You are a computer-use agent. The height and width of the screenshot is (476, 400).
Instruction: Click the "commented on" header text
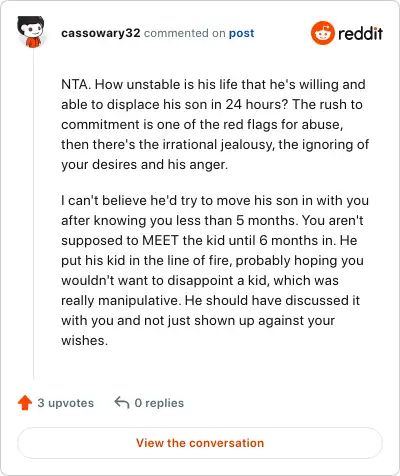point(185,33)
